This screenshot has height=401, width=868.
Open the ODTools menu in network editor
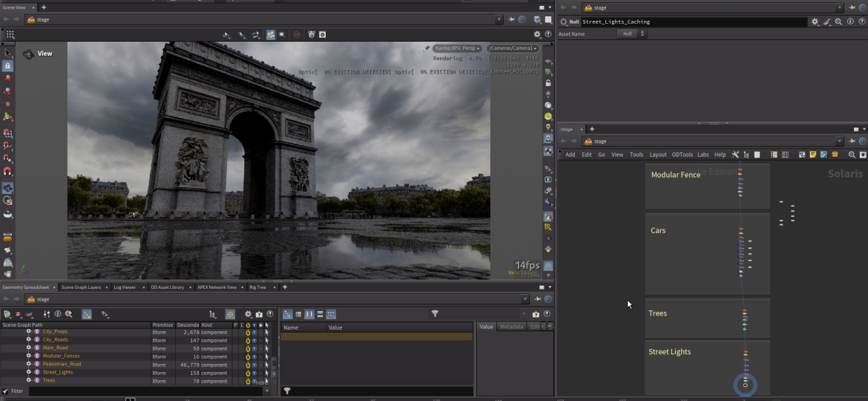[682, 154]
